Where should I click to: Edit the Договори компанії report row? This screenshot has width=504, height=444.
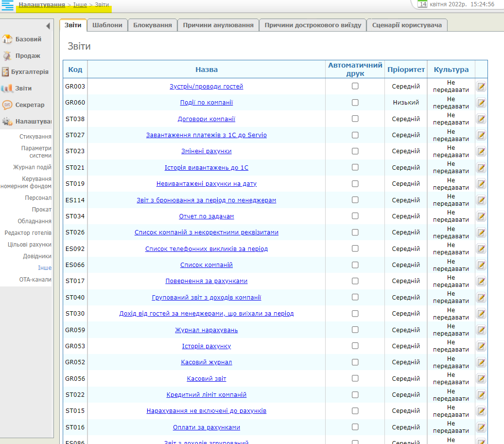(481, 119)
